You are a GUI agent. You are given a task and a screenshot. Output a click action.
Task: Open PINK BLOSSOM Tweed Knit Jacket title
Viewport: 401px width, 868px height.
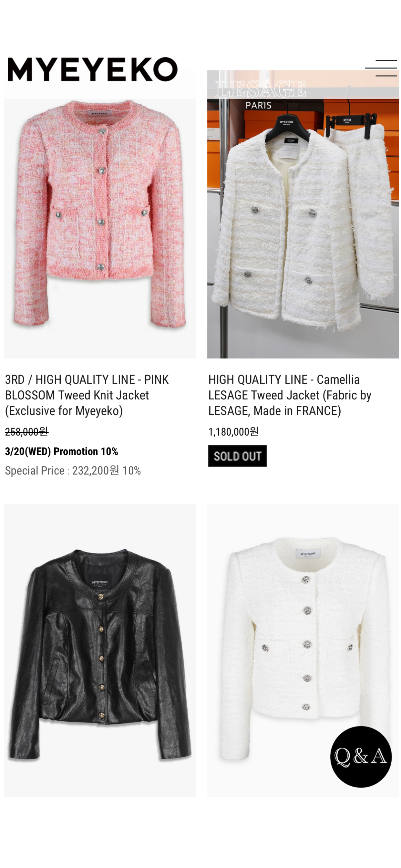click(87, 395)
